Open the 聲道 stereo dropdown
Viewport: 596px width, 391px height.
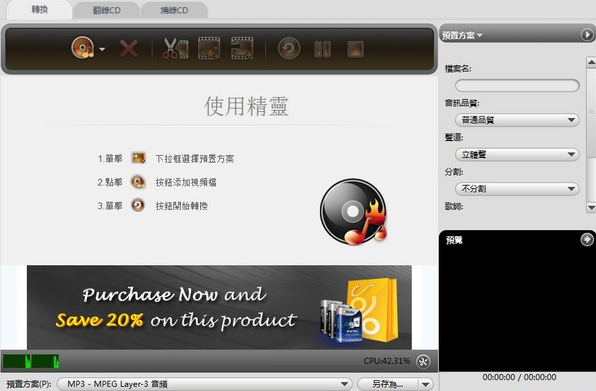[x=517, y=154]
